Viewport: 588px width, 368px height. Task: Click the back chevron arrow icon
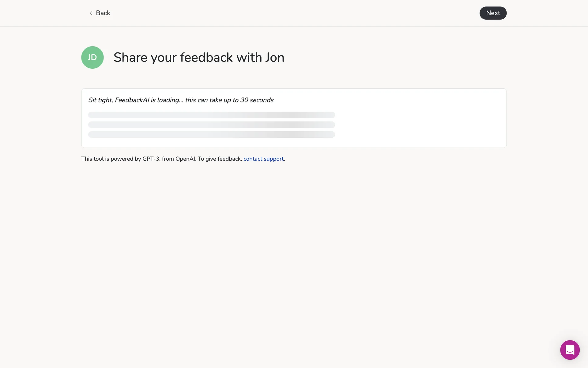(91, 13)
